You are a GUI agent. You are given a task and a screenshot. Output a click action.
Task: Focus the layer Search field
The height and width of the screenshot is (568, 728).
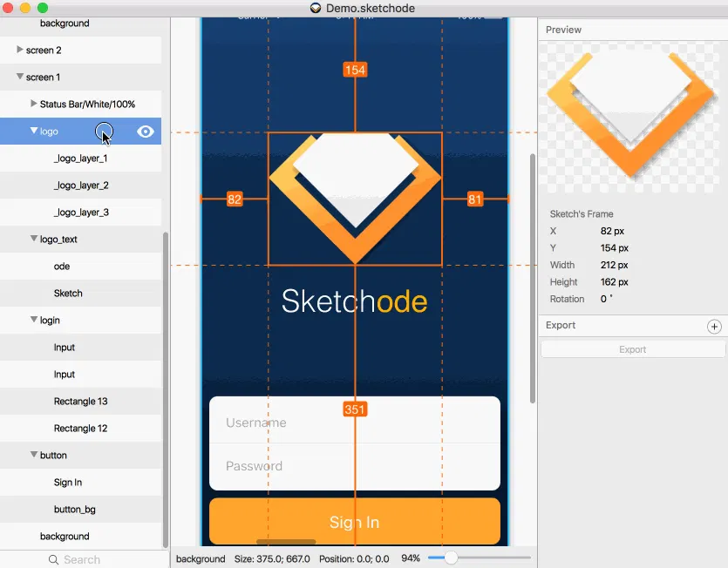[85, 559]
